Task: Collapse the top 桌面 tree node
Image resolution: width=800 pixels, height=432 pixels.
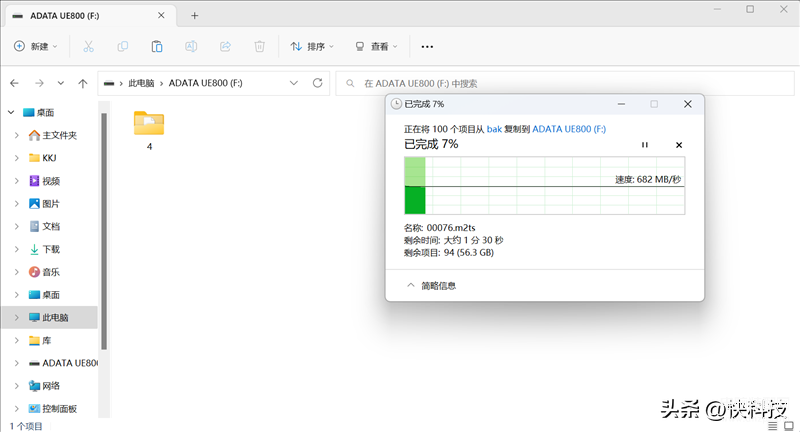Action: click(11, 112)
